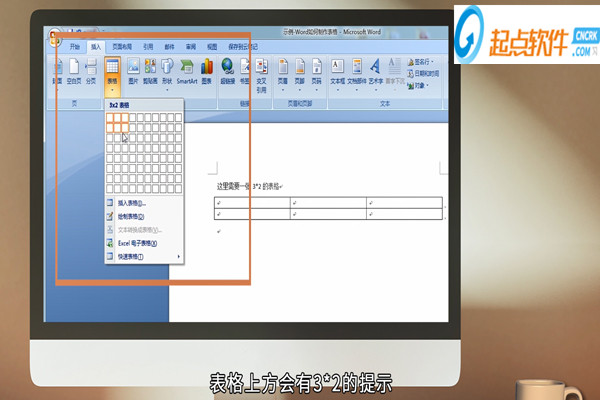Open the 页面布局 Page Layout tab
The height and width of the screenshot is (400, 600).
coord(122,47)
